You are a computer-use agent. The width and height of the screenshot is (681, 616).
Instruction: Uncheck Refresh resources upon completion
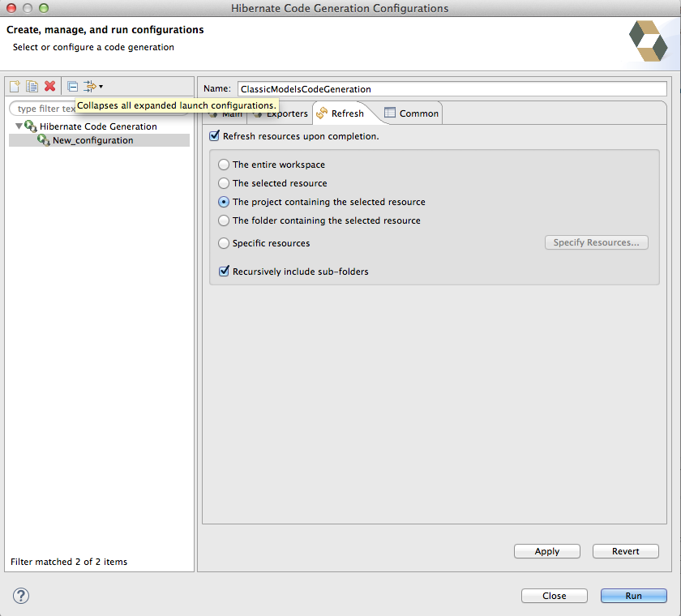point(214,136)
